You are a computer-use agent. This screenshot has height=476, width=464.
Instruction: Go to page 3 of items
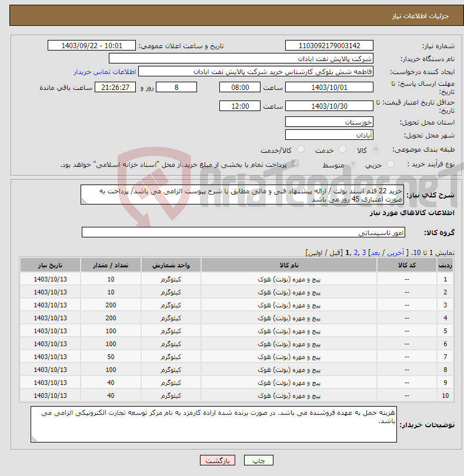pos(363,253)
